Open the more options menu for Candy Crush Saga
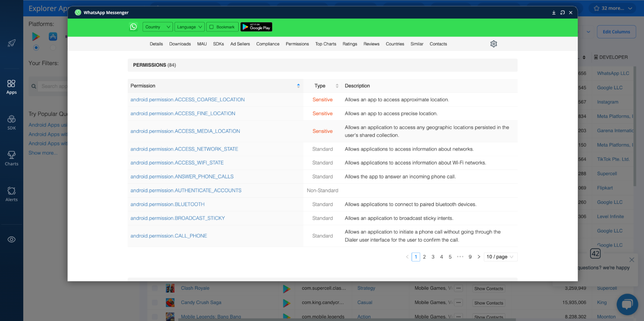The width and height of the screenshot is (644, 321). tap(458, 303)
